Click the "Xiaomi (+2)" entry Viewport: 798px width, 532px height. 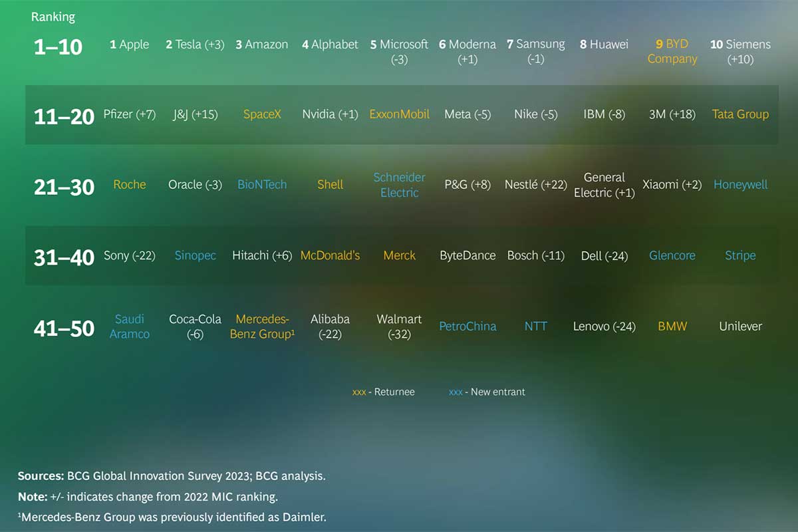[x=672, y=185]
